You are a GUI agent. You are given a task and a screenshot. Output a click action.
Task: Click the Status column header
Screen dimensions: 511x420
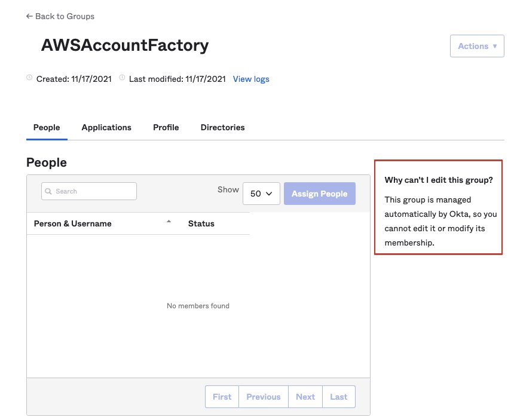pyautogui.click(x=201, y=223)
